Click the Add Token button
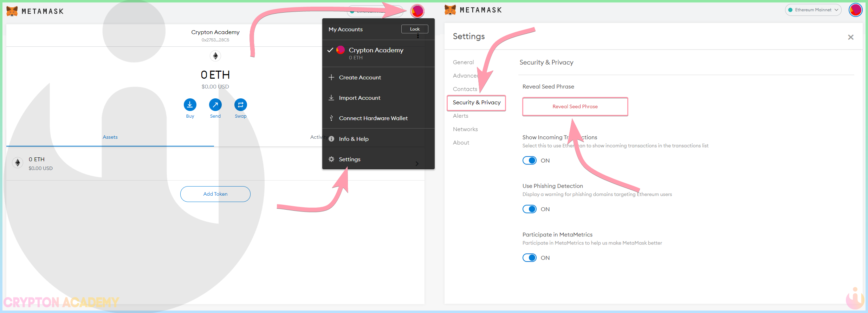This screenshot has height=313, width=868. [x=215, y=194]
